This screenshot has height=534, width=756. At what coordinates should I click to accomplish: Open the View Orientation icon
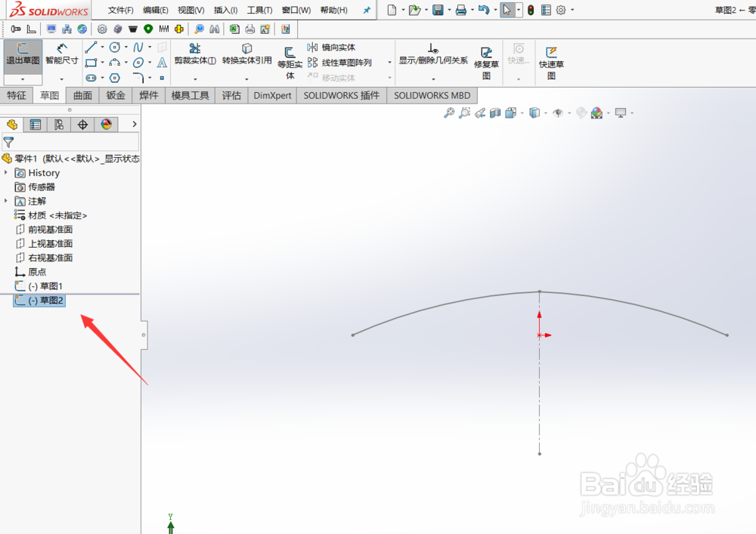[511, 113]
